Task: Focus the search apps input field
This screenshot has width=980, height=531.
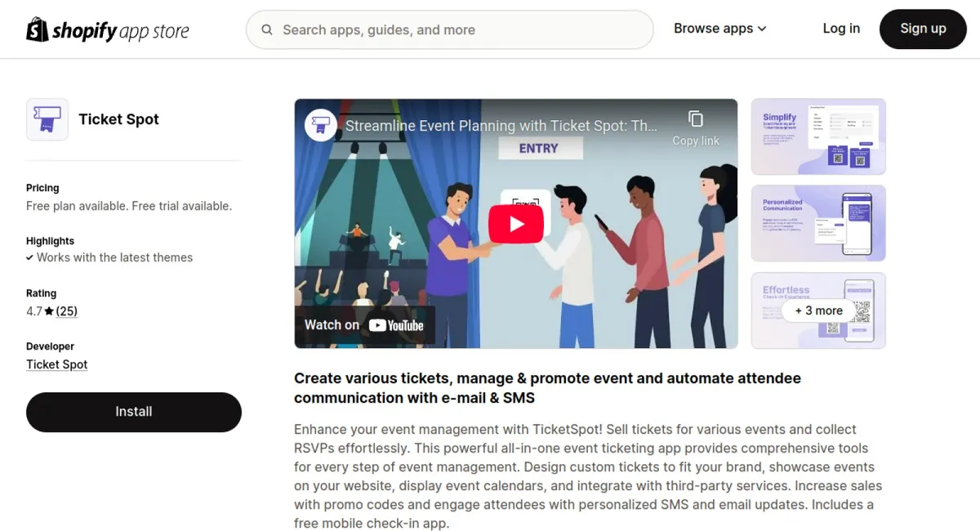Action: [x=450, y=30]
